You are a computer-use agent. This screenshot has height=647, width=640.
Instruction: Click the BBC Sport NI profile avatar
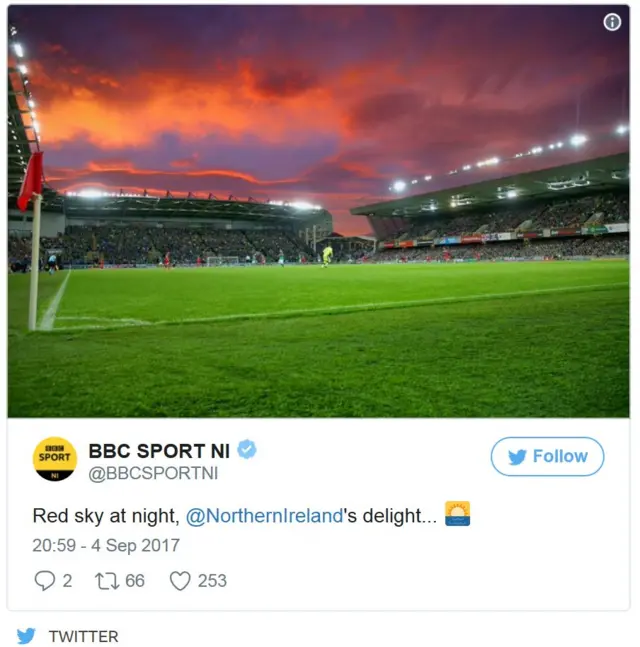click(x=55, y=459)
